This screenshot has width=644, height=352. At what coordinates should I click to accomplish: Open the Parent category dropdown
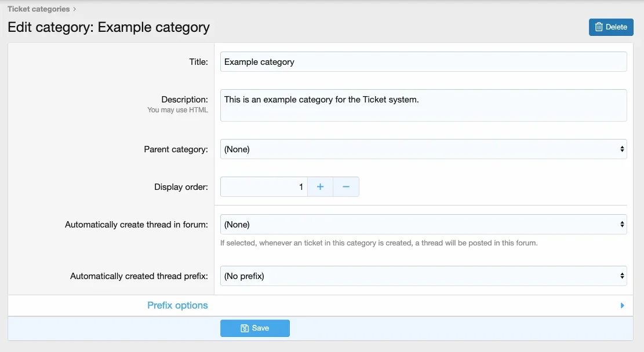point(423,149)
